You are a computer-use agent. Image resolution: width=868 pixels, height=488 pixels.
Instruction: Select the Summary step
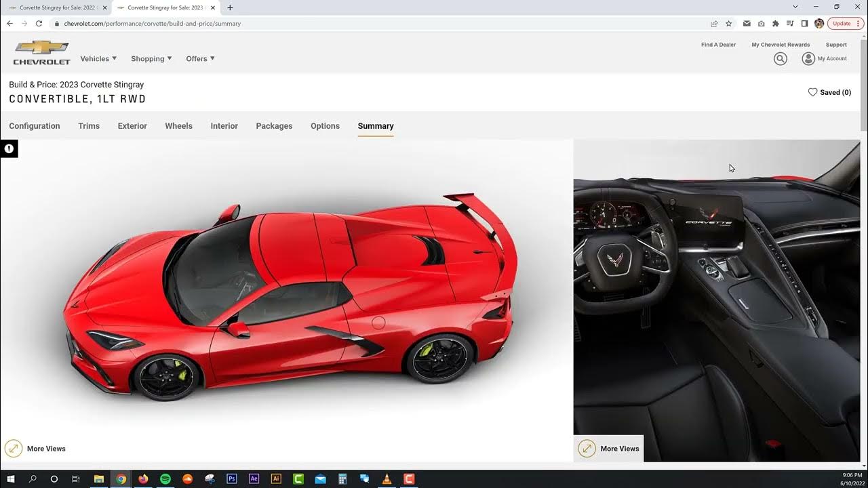pyautogui.click(x=376, y=126)
